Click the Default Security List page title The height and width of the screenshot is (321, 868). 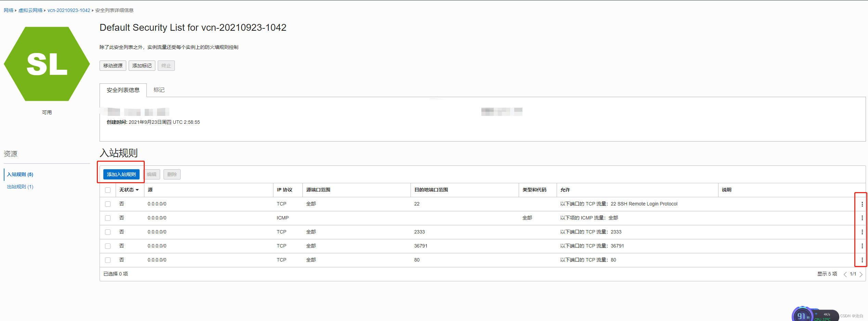coord(193,27)
